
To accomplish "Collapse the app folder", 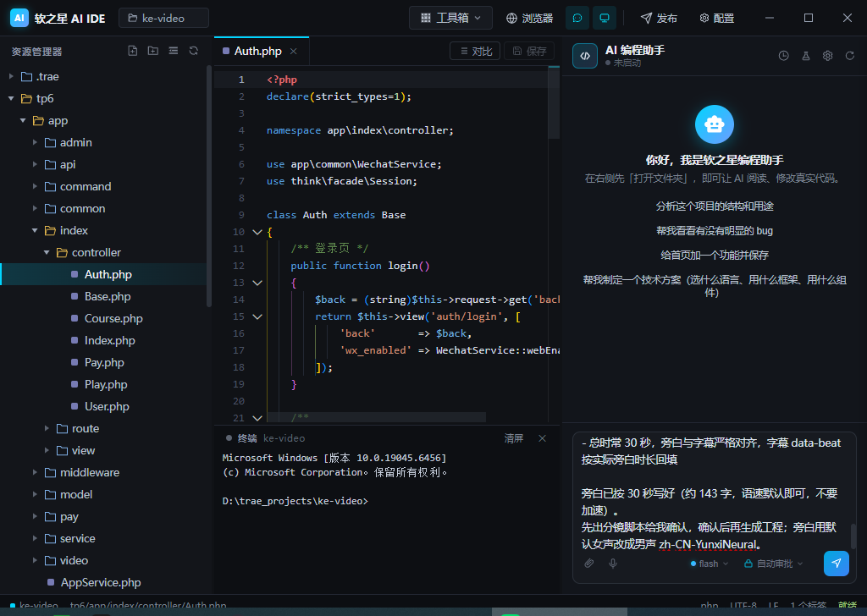I will [x=23, y=120].
